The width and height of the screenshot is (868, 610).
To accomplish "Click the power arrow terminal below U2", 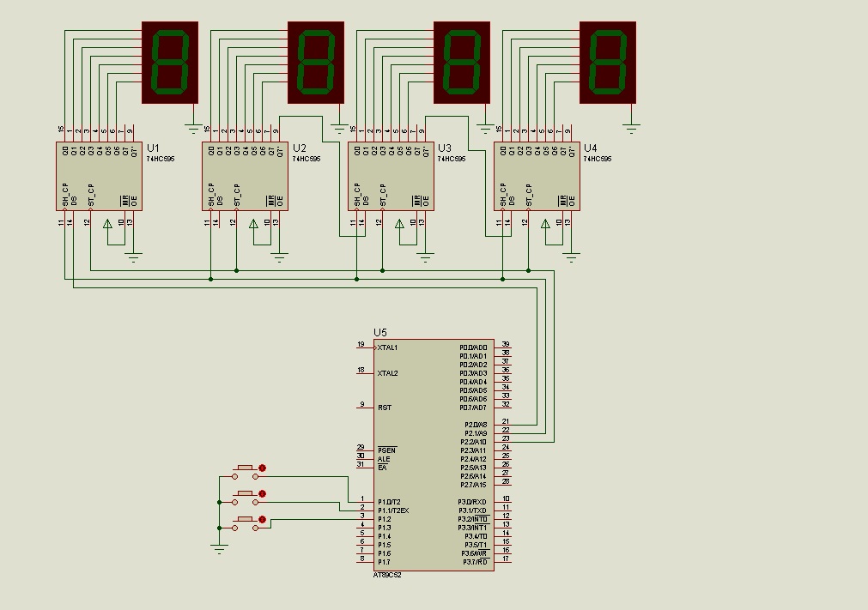I will [x=253, y=223].
